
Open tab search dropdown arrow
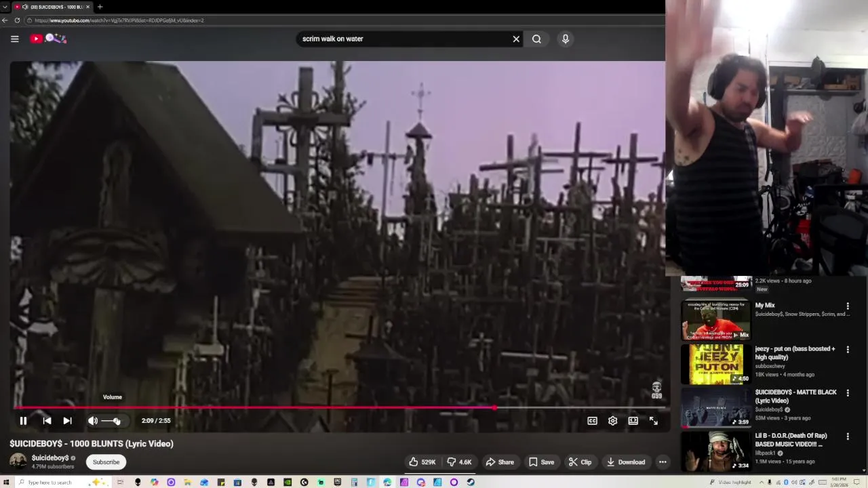[x=5, y=7]
